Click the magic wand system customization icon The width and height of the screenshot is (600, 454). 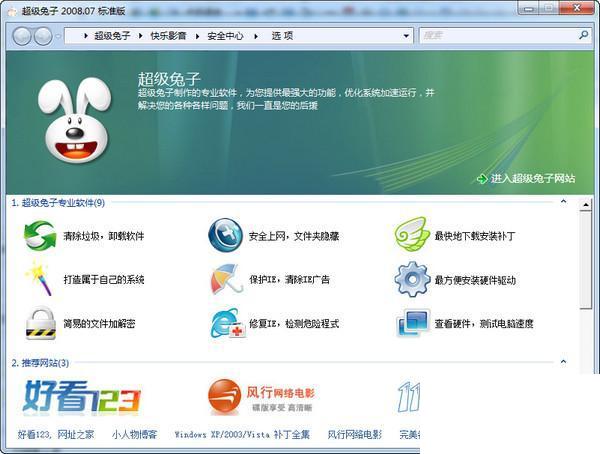pos(39,278)
